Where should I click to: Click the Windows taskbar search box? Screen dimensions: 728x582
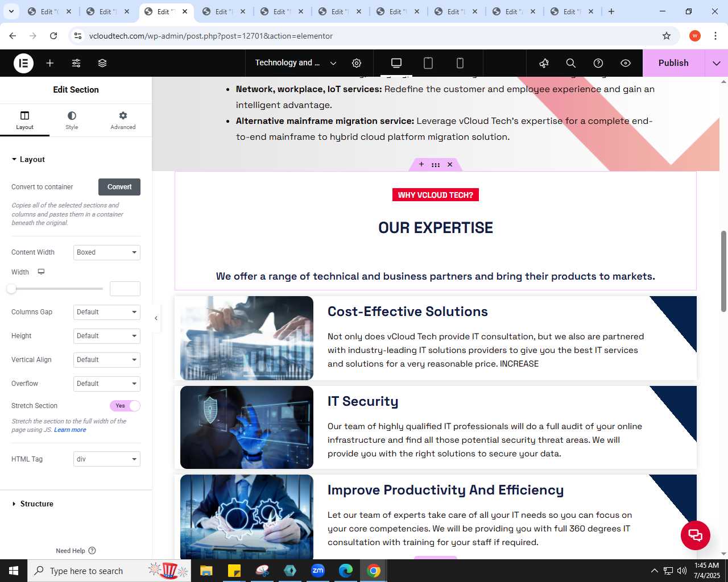pos(109,571)
